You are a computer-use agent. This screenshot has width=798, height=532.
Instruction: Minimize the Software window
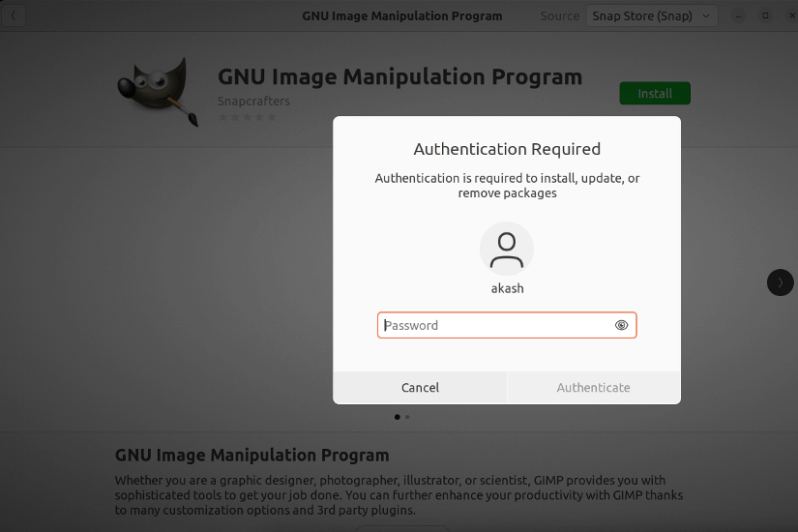738,15
